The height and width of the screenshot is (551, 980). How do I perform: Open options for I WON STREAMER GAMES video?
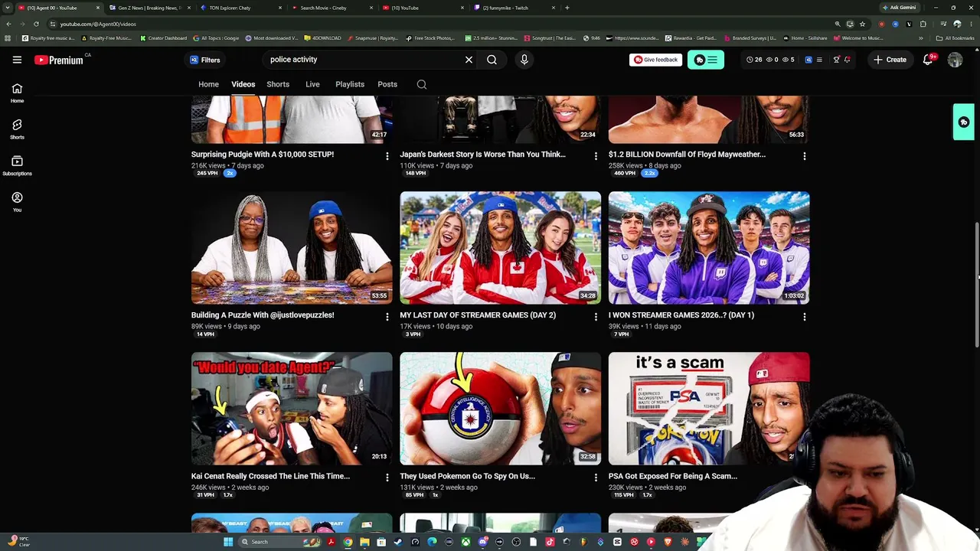coord(804,317)
